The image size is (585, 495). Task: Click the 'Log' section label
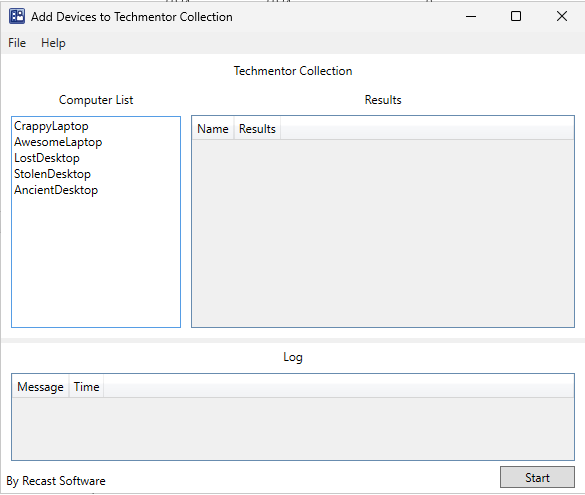tap(293, 357)
